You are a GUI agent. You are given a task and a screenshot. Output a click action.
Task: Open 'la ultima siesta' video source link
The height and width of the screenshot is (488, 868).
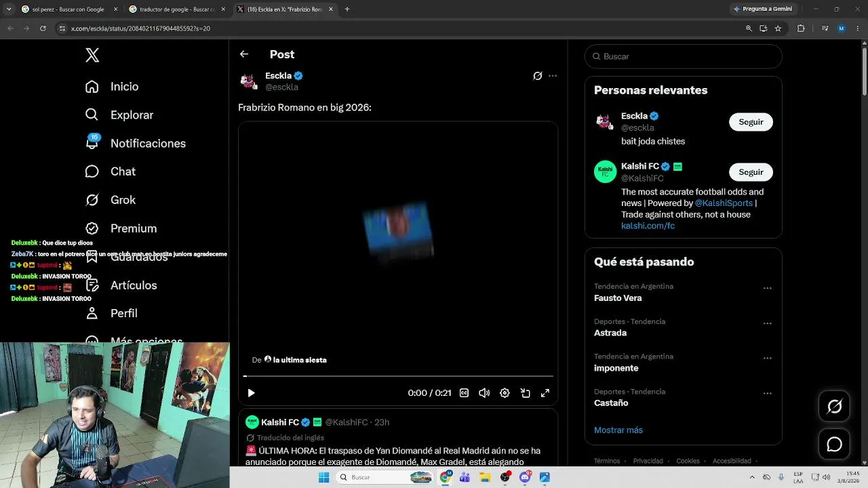coord(295,360)
